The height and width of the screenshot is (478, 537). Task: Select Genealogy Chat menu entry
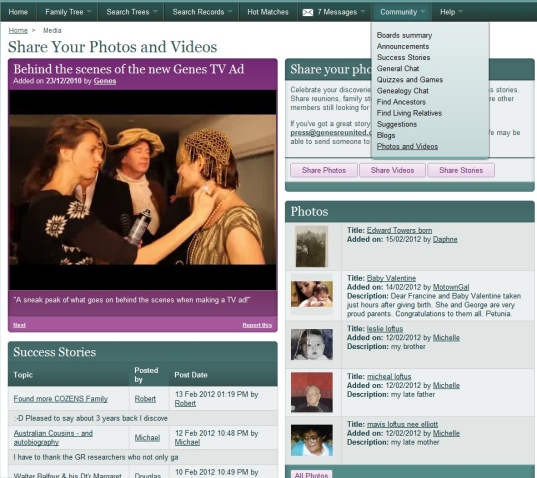point(402,91)
